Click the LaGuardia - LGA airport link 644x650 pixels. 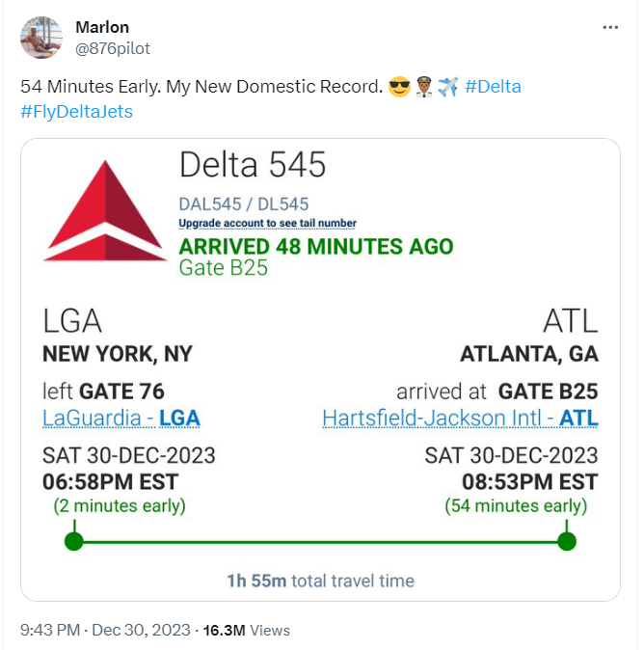121,418
